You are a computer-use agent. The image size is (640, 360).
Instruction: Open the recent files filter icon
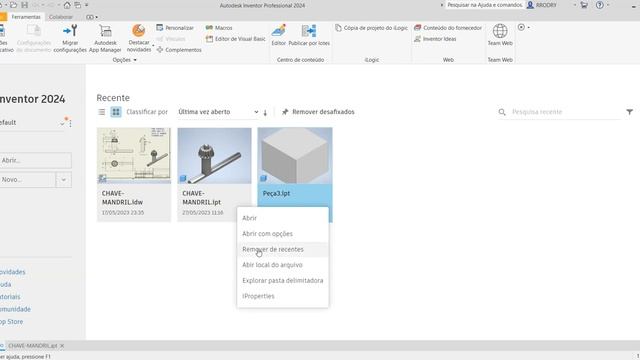[629, 111]
